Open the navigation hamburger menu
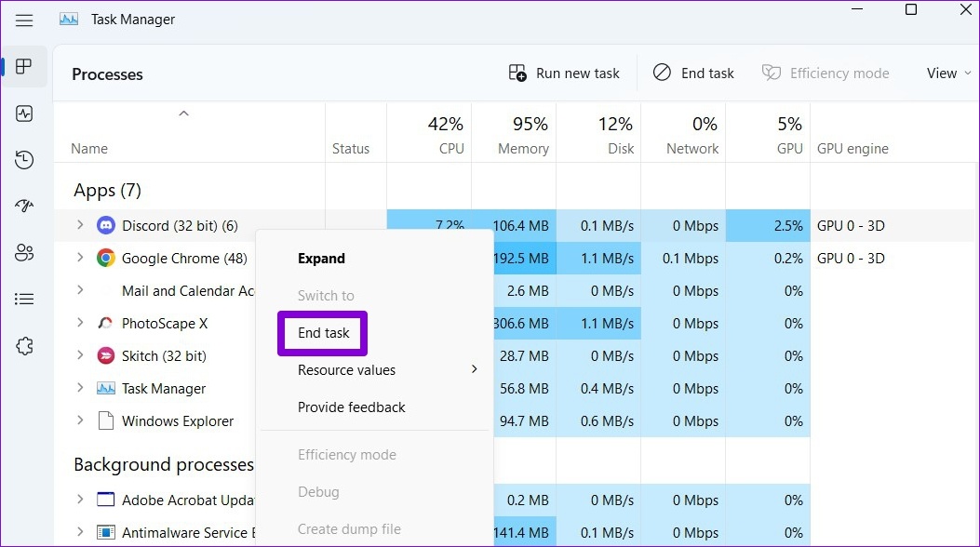This screenshot has width=980, height=547. coord(24,20)
